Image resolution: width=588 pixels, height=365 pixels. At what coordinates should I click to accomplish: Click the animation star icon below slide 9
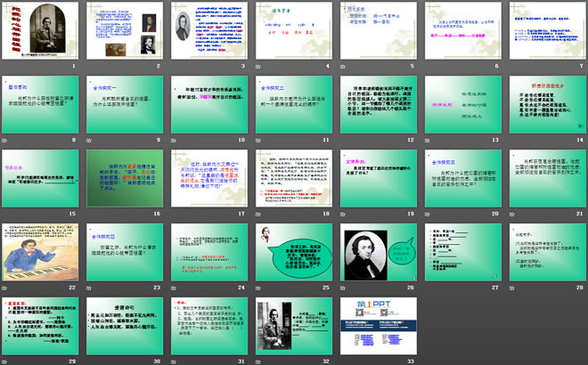click(x=88, y=141)
